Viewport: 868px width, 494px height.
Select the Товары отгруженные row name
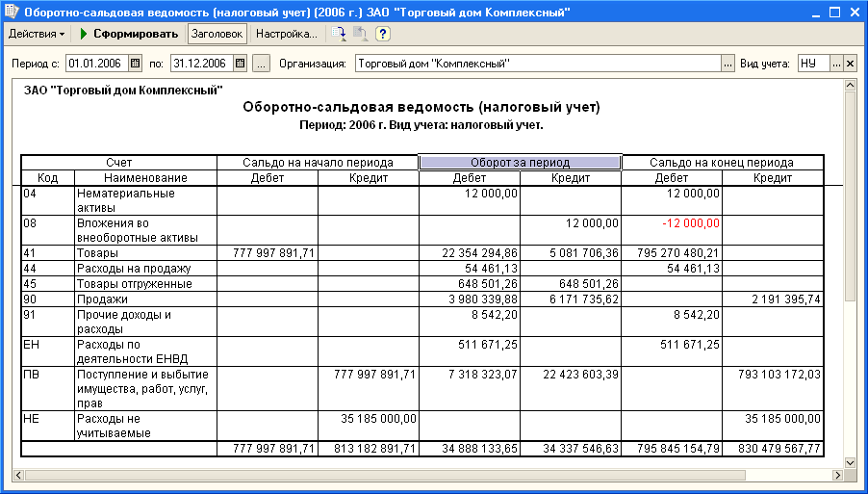coord(145,284)
